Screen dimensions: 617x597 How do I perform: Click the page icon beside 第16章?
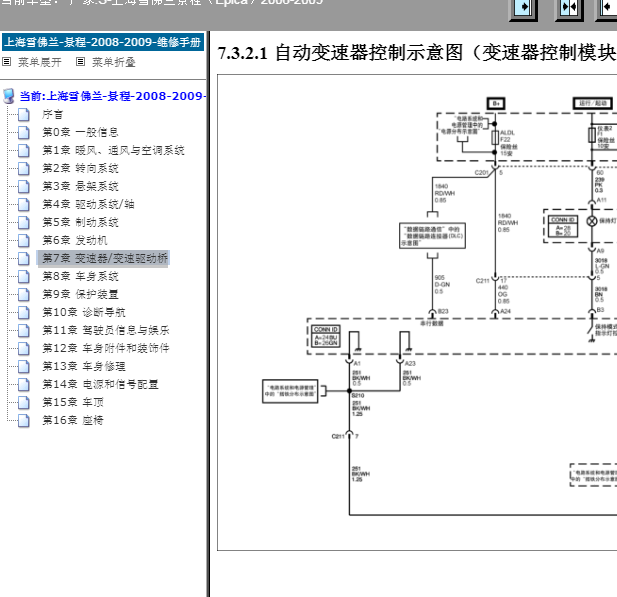click(24, 421)
